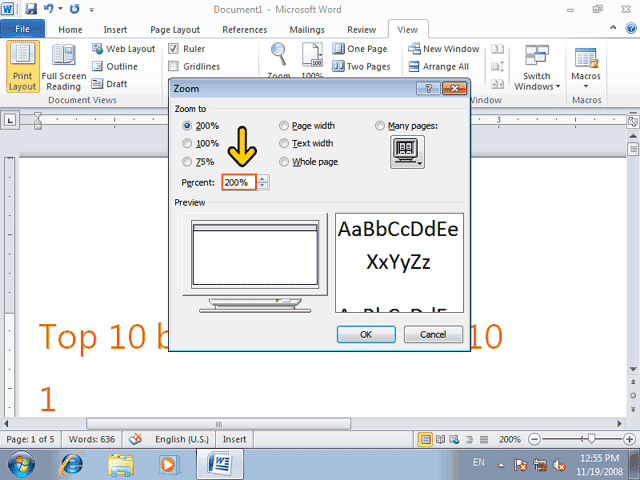Select the 100% zoom radio button
This screenshot has width=640, height=480.
(187, 143)
